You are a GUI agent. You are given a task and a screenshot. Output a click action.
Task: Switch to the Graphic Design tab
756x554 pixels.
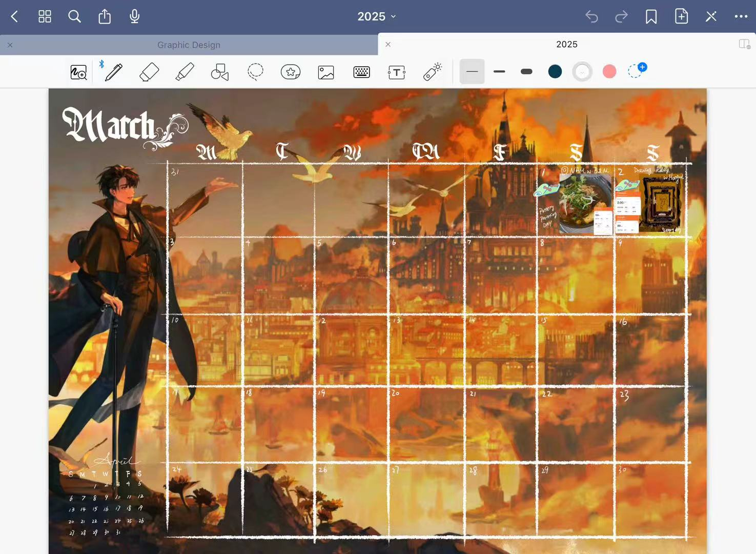(189, 45)
